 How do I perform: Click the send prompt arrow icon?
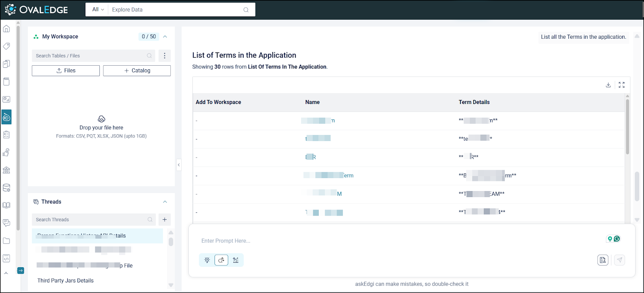(x=619, y=260)
